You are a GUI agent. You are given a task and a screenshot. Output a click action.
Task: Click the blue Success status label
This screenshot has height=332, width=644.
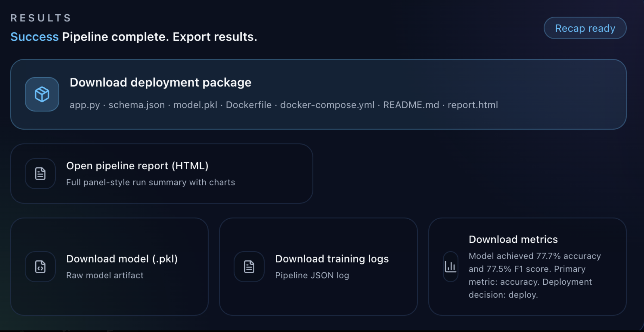(x=35, y=37)
